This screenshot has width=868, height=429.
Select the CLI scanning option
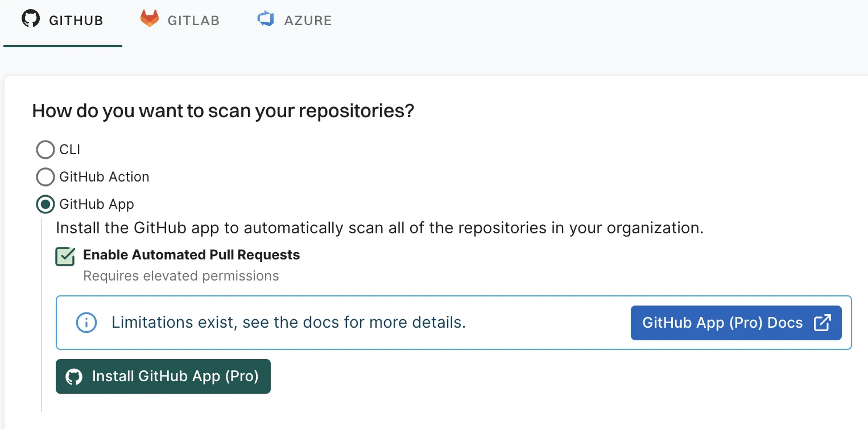coord(46,150)
